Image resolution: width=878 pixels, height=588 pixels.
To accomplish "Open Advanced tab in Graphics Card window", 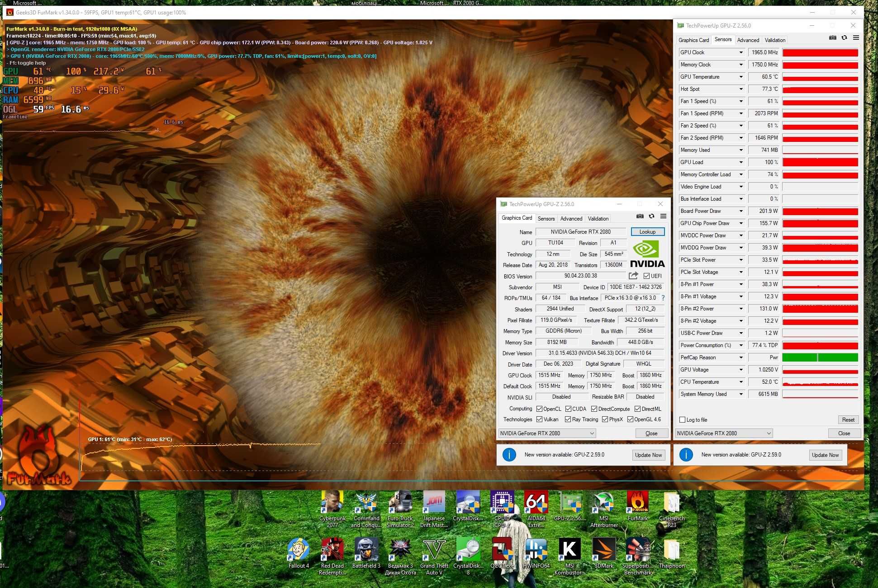I will (x=571, y=219).
